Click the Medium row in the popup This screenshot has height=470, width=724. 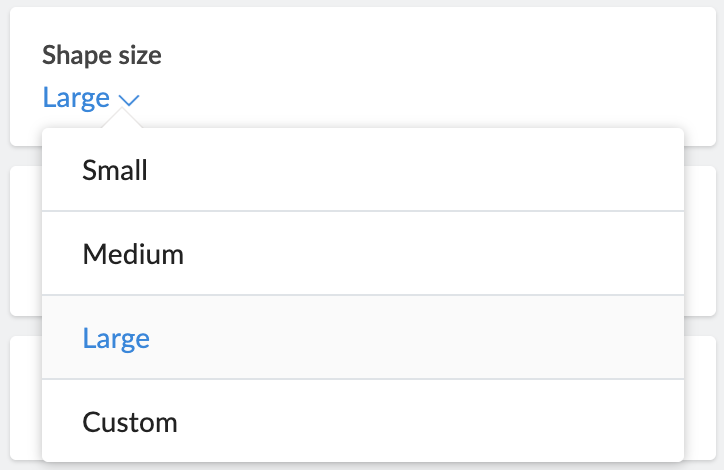(x=362, y=254)
